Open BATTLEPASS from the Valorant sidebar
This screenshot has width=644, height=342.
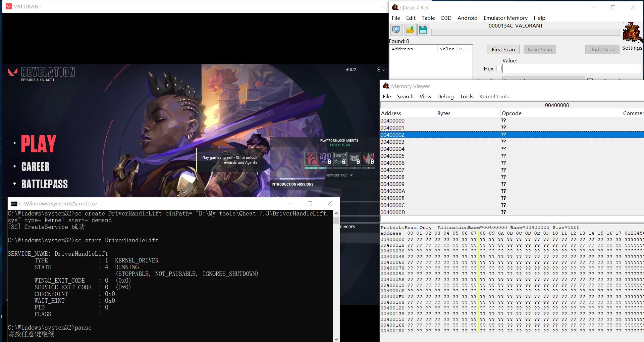(x=45, y=184)
